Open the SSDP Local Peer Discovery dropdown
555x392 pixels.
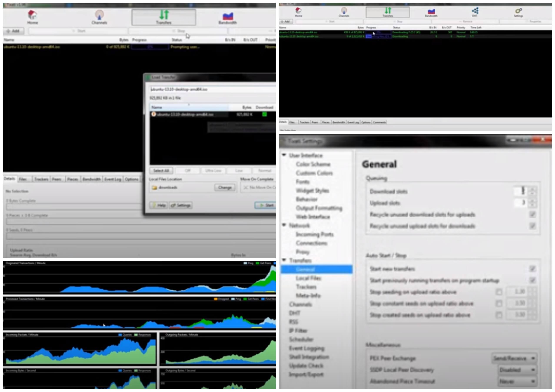(x=517, y=370)
